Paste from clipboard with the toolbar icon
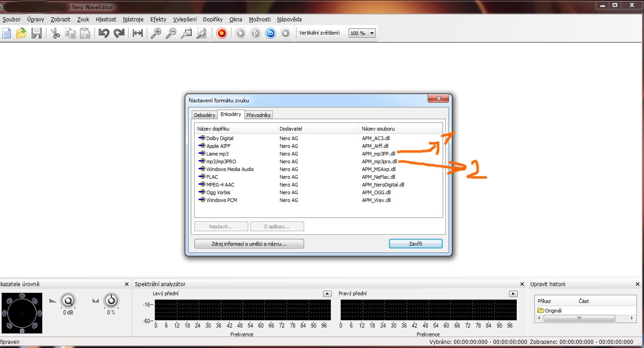This screenshot has width=644, height=348. click(85, 33)
